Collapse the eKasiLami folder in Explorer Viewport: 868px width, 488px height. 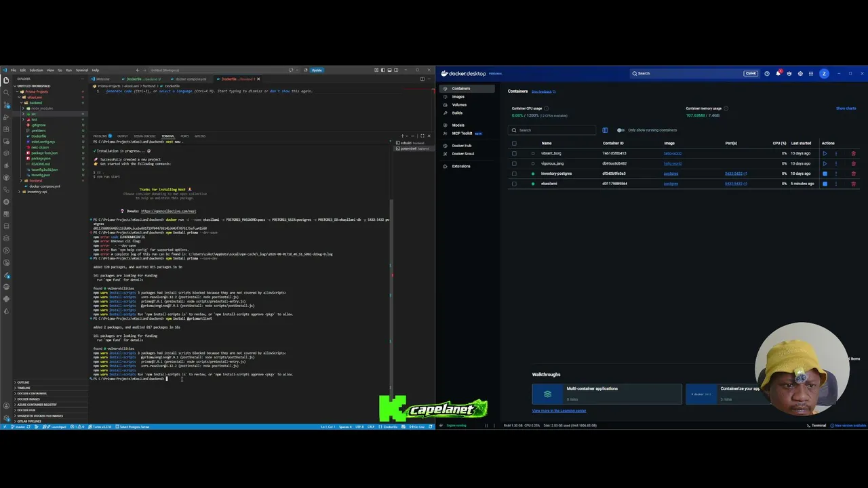point(34,97)
